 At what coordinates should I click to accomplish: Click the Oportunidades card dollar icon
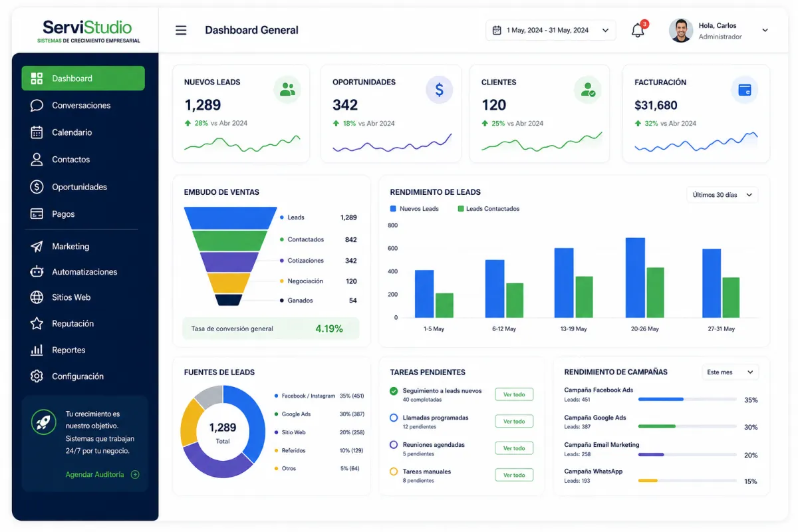pos(439,90)
